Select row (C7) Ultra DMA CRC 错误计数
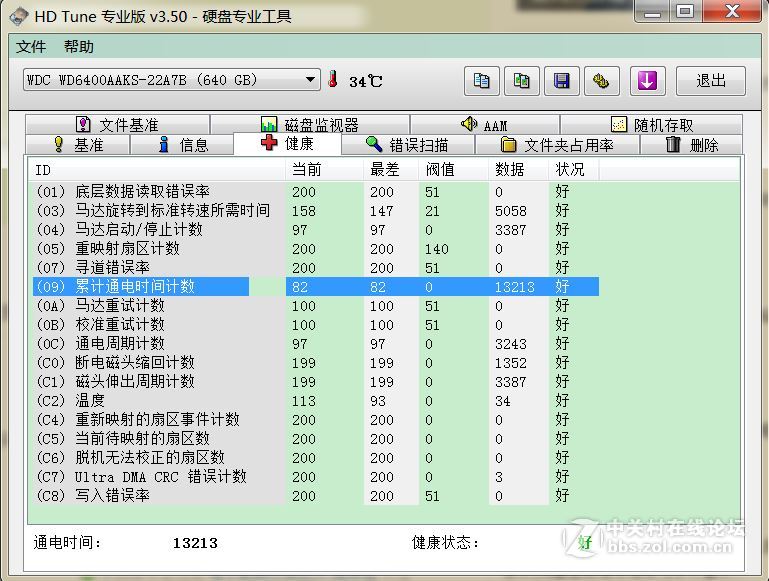 point(316,477)
